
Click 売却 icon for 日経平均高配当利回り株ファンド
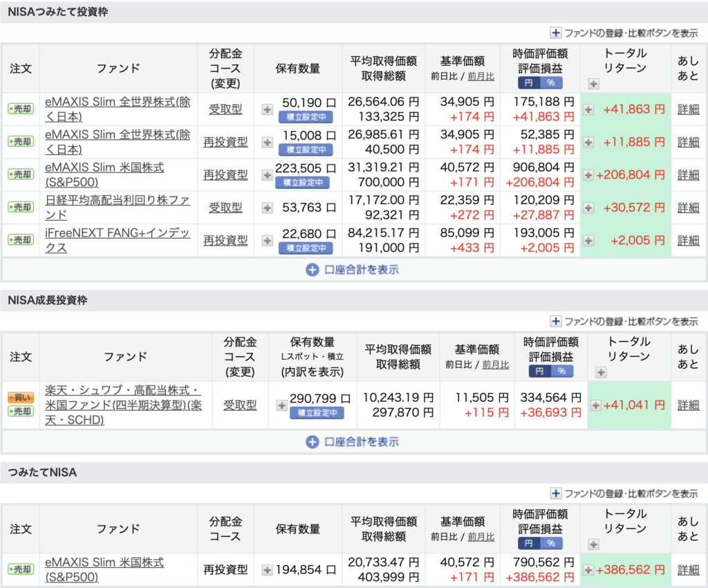click(x=20, y=208)
